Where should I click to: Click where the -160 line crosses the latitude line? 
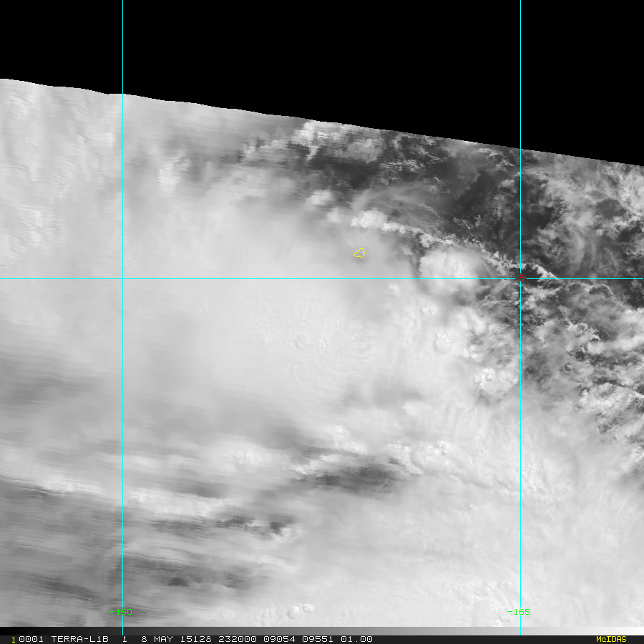[122, 278]
